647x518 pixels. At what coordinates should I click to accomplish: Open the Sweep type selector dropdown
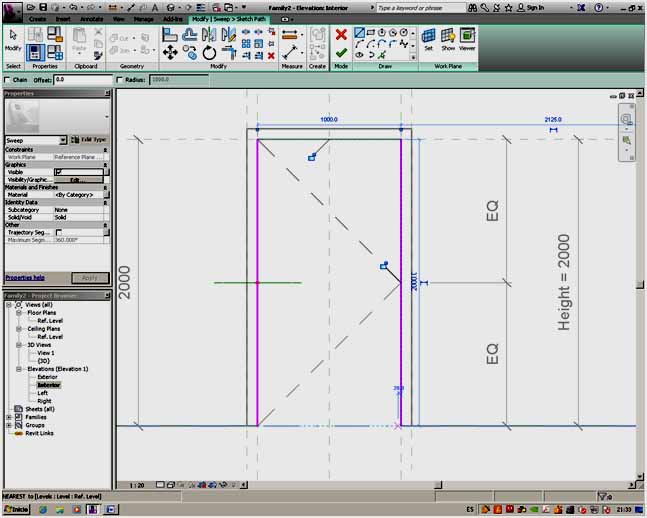[x=63, y=140]
